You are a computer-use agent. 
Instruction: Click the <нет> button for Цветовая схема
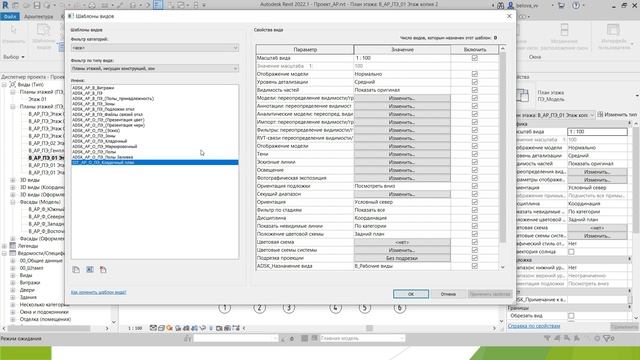tap(402, 242)
